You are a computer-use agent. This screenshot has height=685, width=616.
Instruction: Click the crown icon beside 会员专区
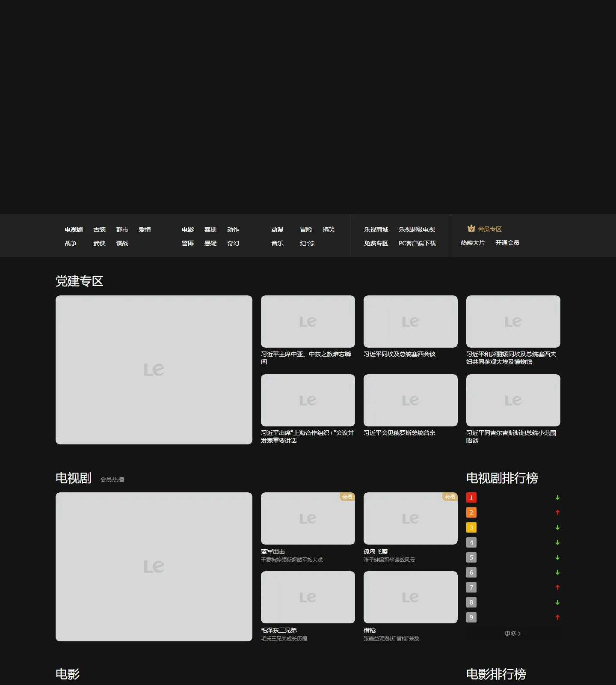coord(471,229)
